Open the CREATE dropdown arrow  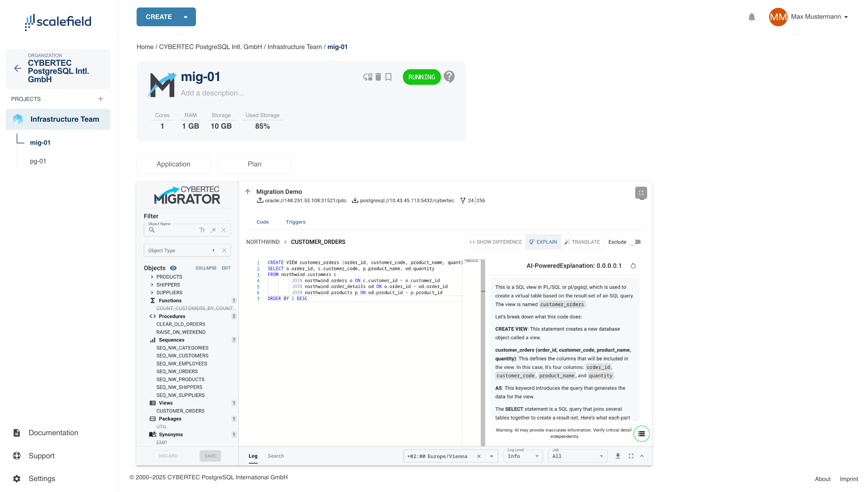point(185,17)
